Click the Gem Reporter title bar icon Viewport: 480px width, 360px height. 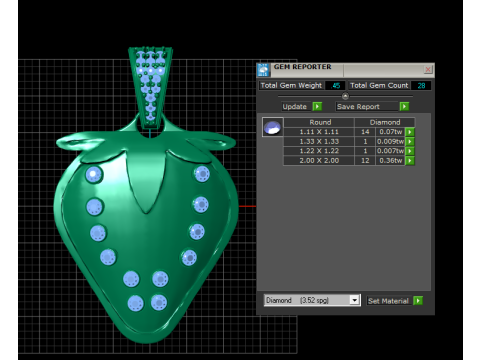tap(263, 70)
